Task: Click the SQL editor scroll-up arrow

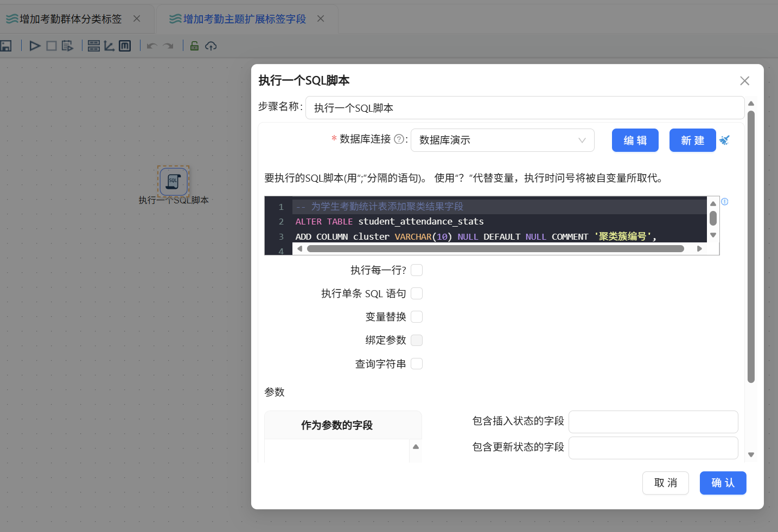Action: [x=713, y=203]
